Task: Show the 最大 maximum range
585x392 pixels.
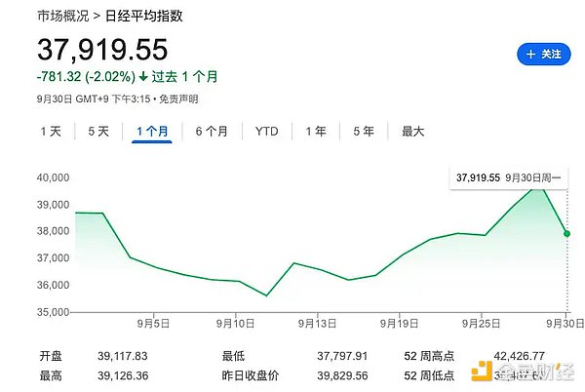Action: pos(413,132)
